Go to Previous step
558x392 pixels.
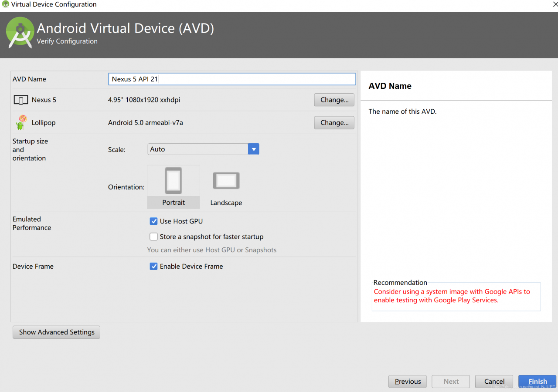click(408, 382)
